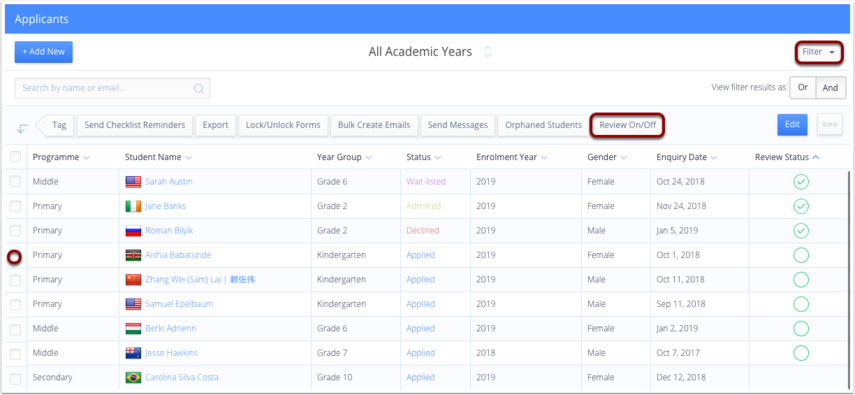Click Roman Bilyik's Declined status
The height and width of the screenshot is (395, 855).
(x=423, y=231)
